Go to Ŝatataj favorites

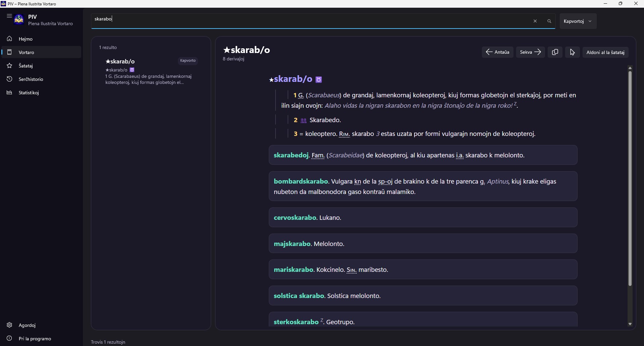point(41,66)
